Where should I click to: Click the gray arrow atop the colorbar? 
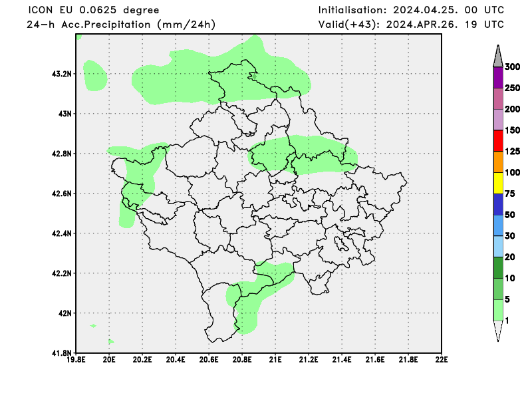[x=498, y=56]
